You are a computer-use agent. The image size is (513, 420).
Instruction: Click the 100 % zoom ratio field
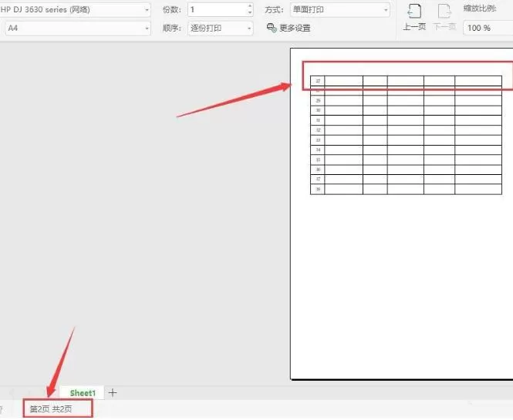coord(488,28)
